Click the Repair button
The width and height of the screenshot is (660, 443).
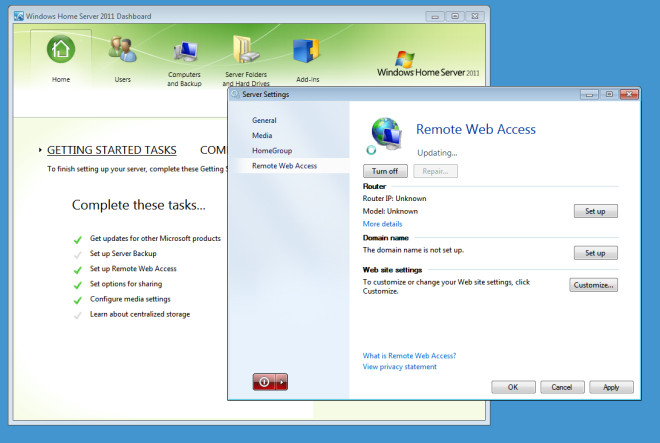pos(435,171)
